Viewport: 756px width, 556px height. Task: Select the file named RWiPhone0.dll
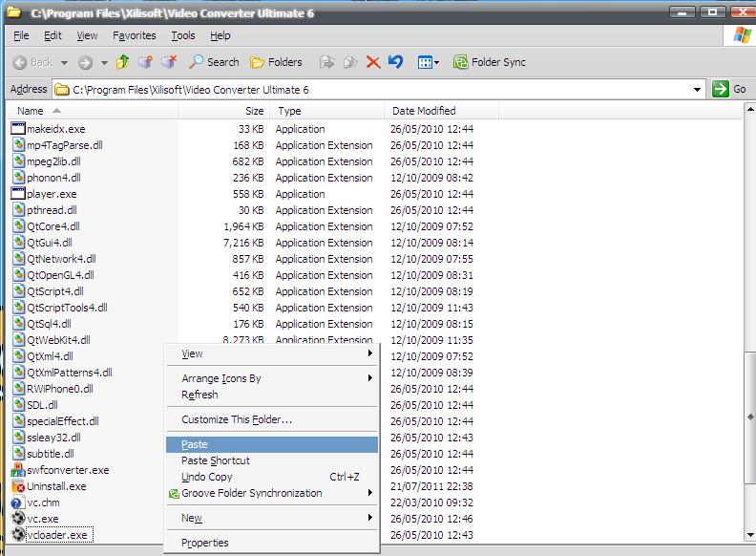click(x=60, y=389)
